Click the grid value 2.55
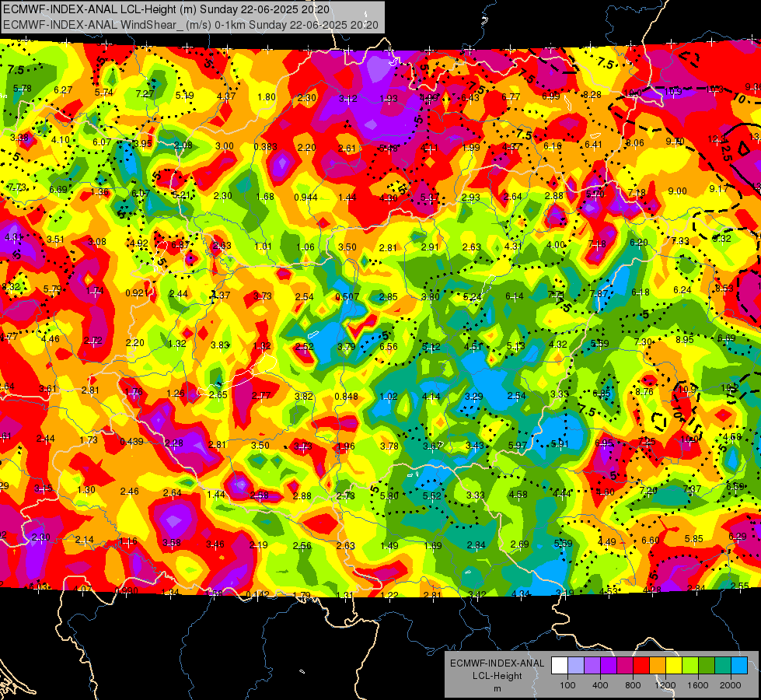This screenshot has height=700, width=761. pyautogui.click(x=740, y=586)
